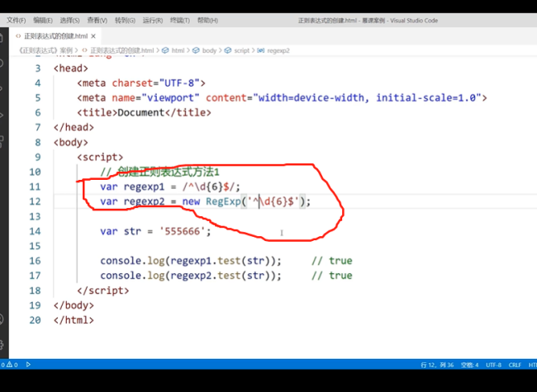Click the closing </body> tag on line 19
Viewport: 537px width, 392px height.
click(x=74, y=305)
